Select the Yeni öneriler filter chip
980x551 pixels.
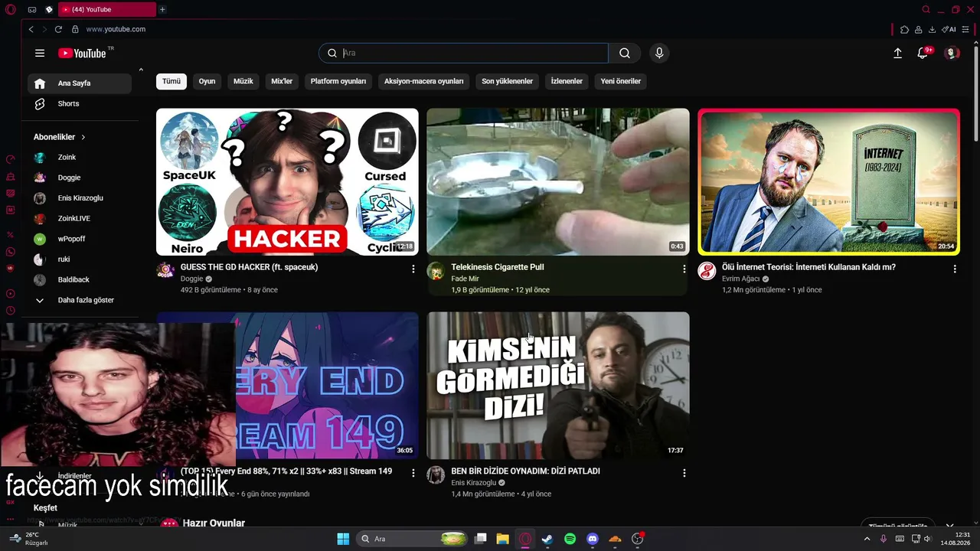(x=620, y=81)
